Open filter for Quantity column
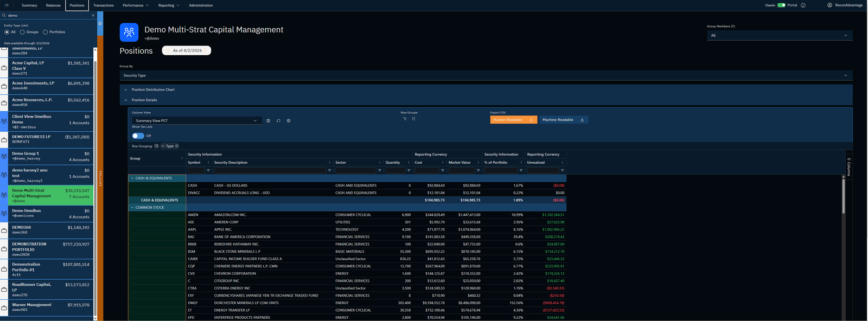The height and width of the screenshot is (321, 868). (409, 170)
